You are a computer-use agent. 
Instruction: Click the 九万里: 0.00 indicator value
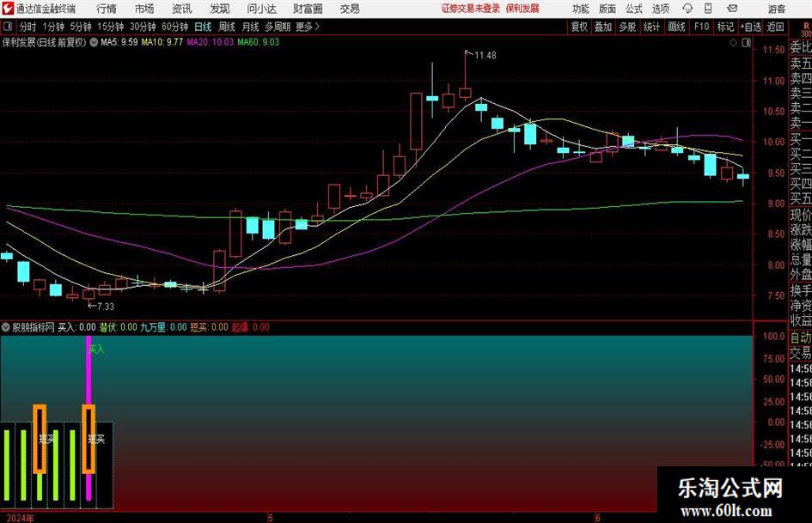(x=163, y=327)
